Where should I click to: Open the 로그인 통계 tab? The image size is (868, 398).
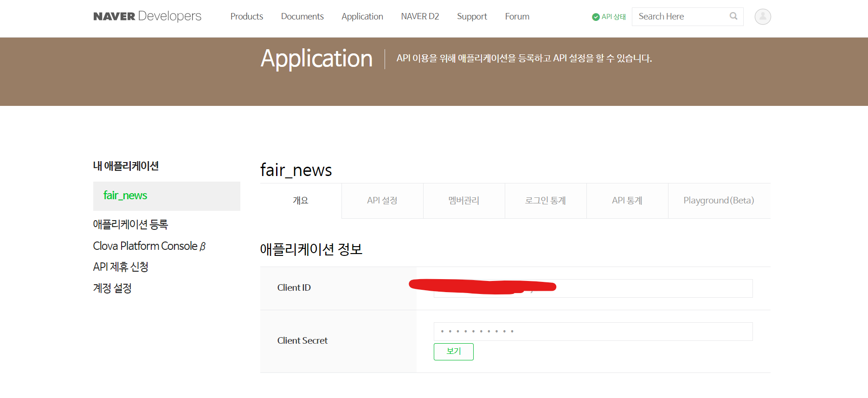546,201
